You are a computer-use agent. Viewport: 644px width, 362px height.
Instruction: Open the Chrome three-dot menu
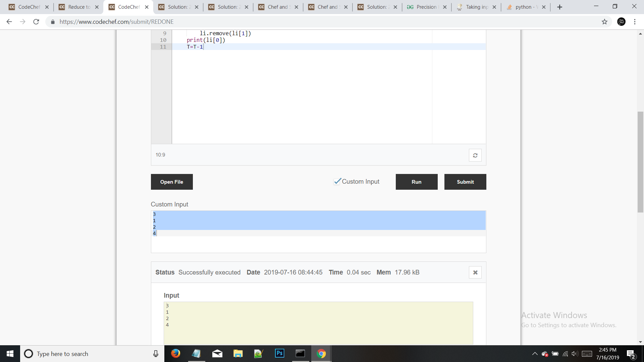(635, 22)
